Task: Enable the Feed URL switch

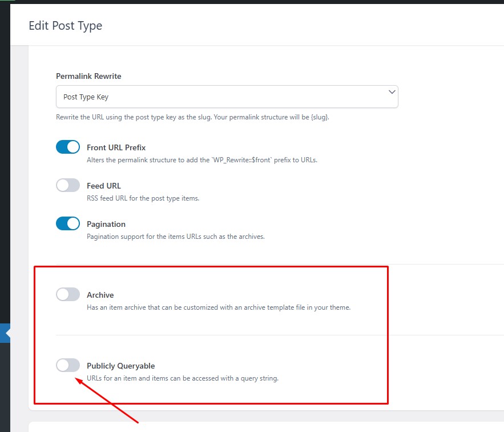Action: click(x=68, y=185)
